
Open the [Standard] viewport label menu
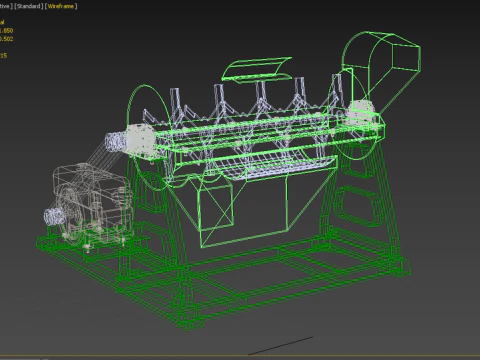click(29, 6)
